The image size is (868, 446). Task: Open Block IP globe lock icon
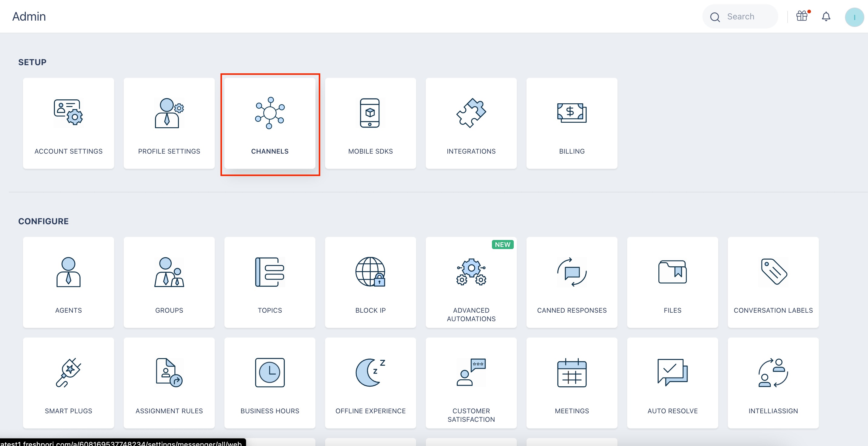370,272
